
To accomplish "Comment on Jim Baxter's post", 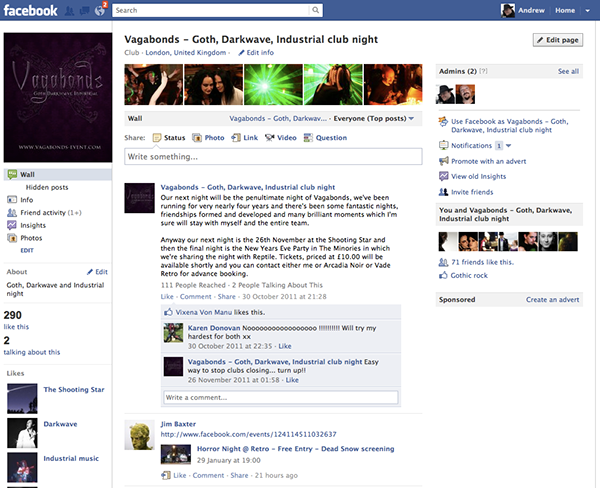I will [x=208, y=475].
